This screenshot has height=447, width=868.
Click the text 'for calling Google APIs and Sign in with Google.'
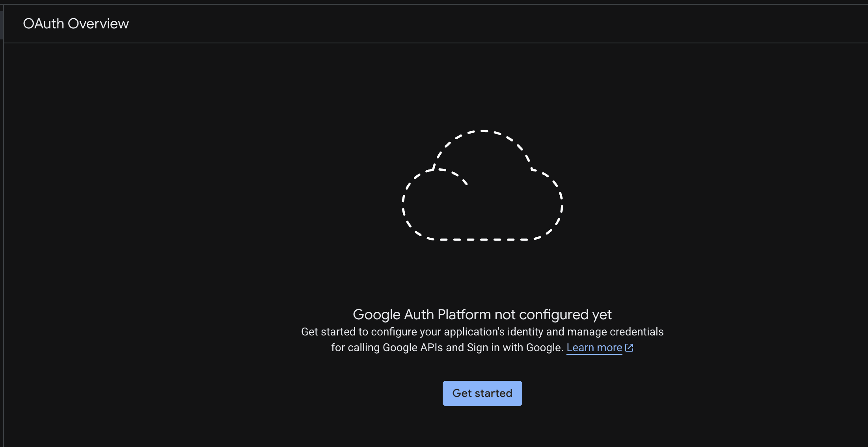click(x=447, y=348)
